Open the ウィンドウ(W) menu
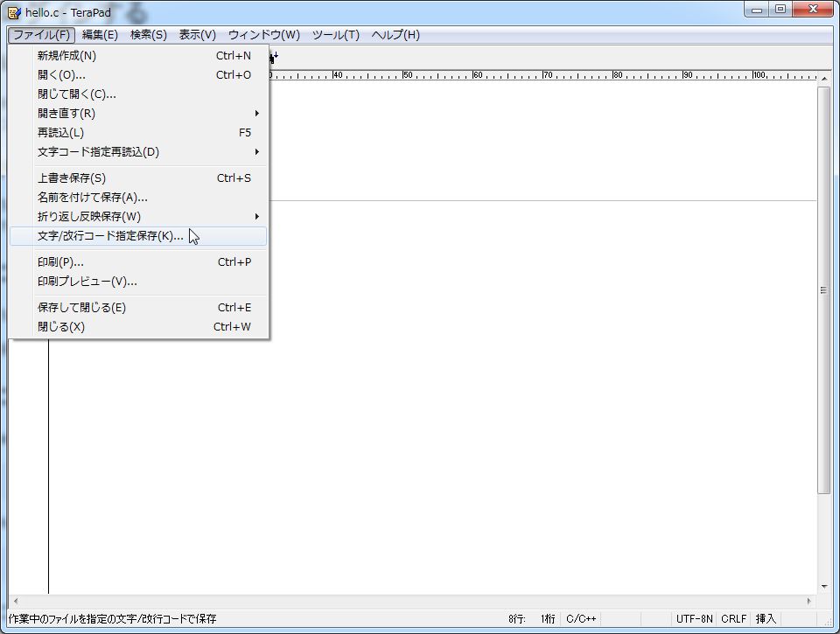This screenshot has height=634, width=840. point(263,35)
